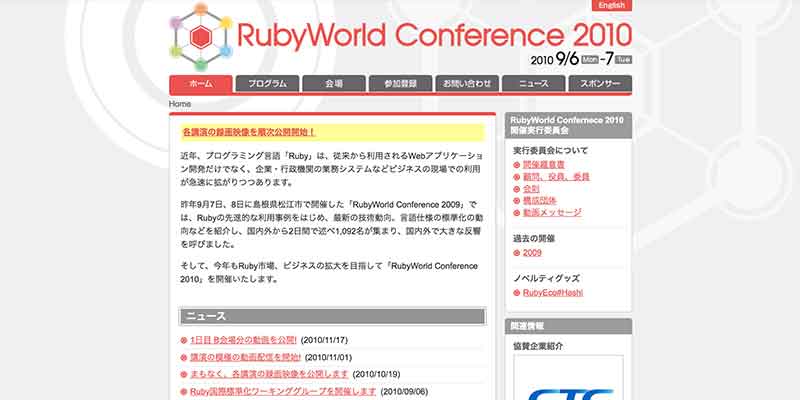Click the RubyWorld Conference 2010 title banner
This screenshot has height=400, width=800.
pos(434,36)
